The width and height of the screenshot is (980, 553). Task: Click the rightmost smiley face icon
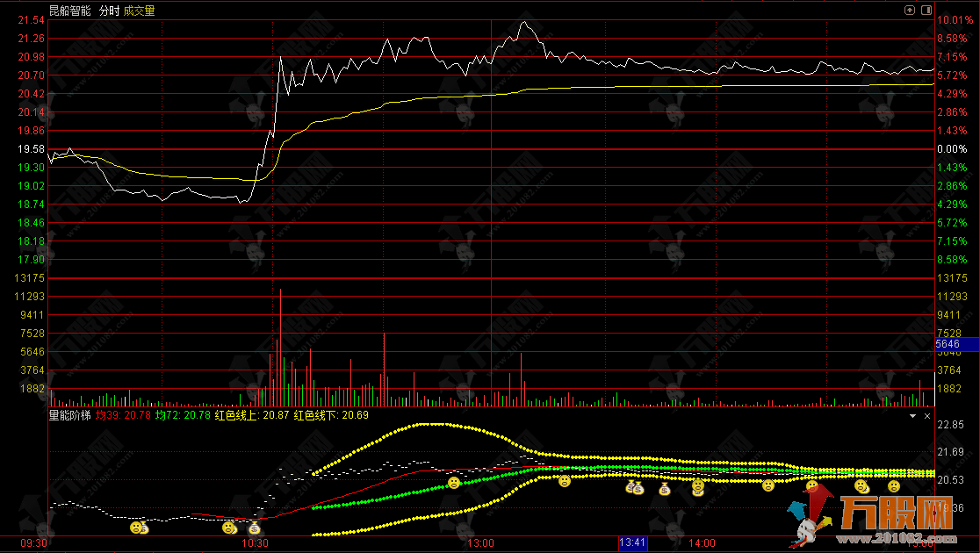coord(893,485)
